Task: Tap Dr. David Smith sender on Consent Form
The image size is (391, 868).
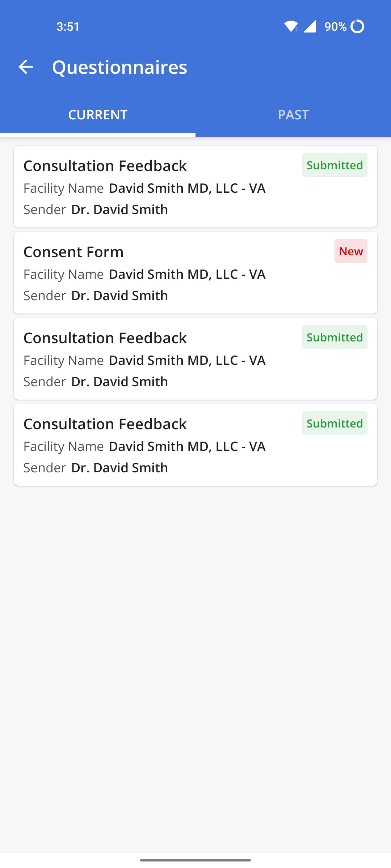Action: coord(119,295)
